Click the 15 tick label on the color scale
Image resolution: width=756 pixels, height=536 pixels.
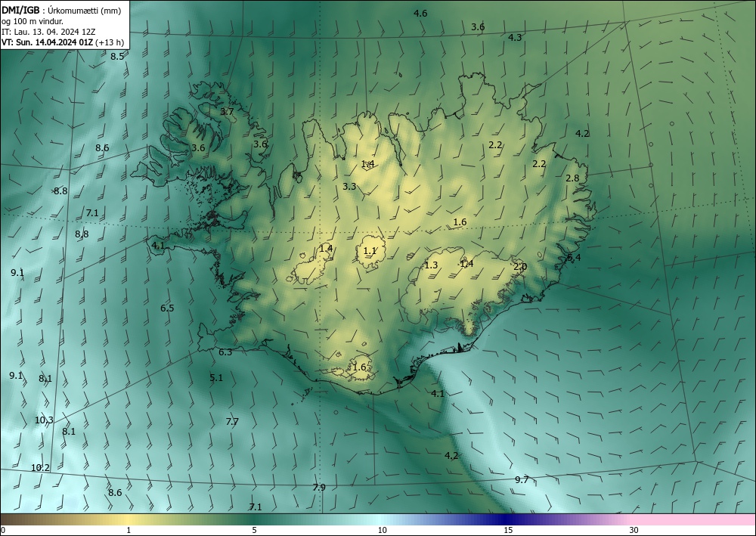(508, 530)
